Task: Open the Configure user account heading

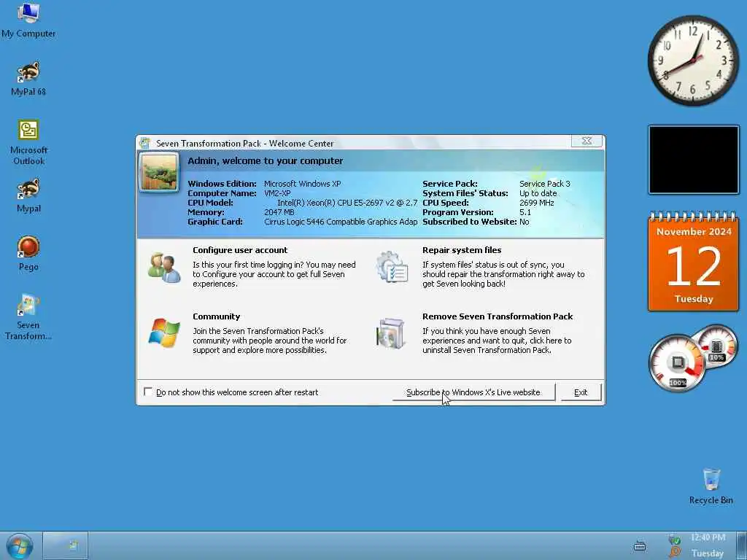Action: (x=240, y=250)
